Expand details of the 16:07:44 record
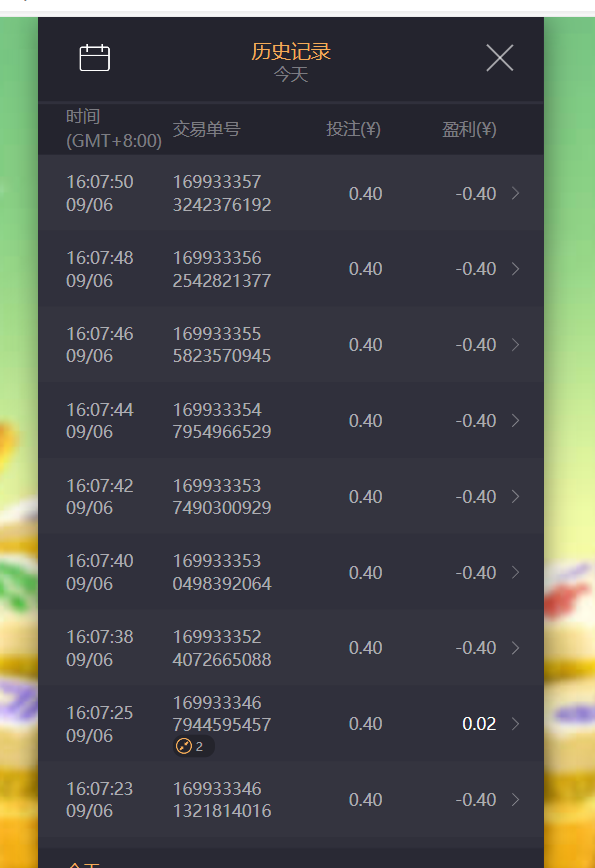The image size is (595, 868). 515,421
